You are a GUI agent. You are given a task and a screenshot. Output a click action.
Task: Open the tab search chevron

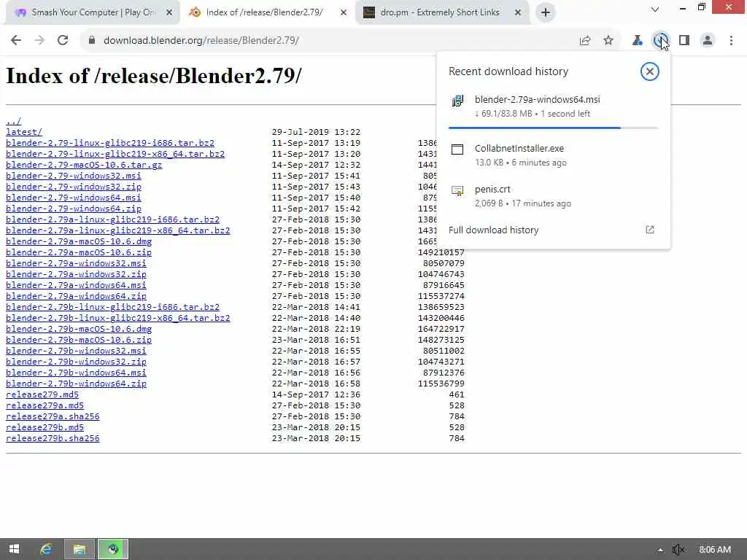coord(655,9)
